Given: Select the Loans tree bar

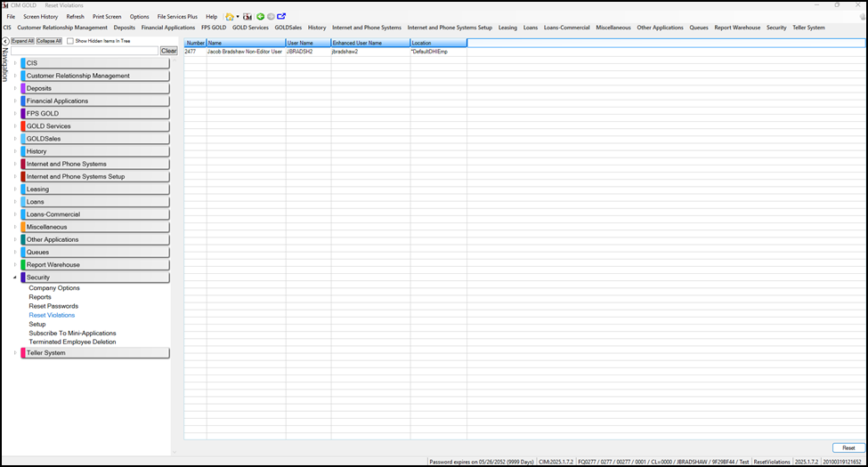Looking at the screenshot, I should click(95, 201).
